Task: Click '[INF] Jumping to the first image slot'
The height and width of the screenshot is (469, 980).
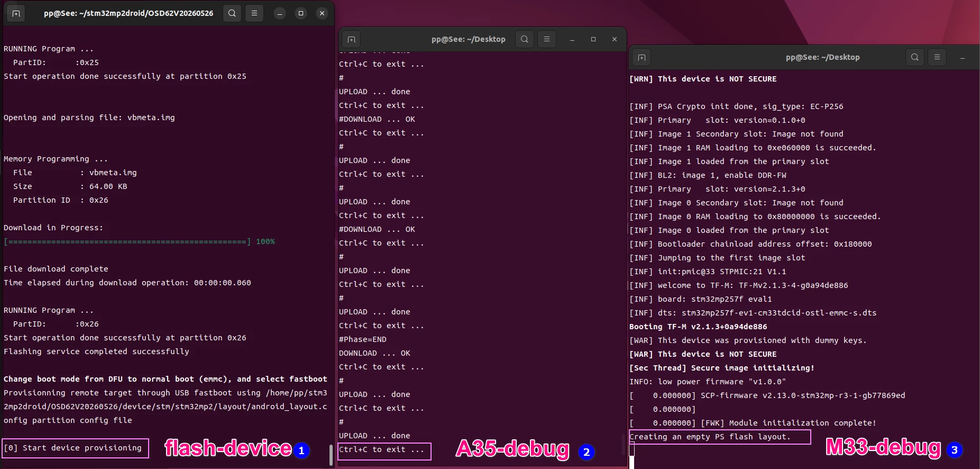Action: coord(717,258)
